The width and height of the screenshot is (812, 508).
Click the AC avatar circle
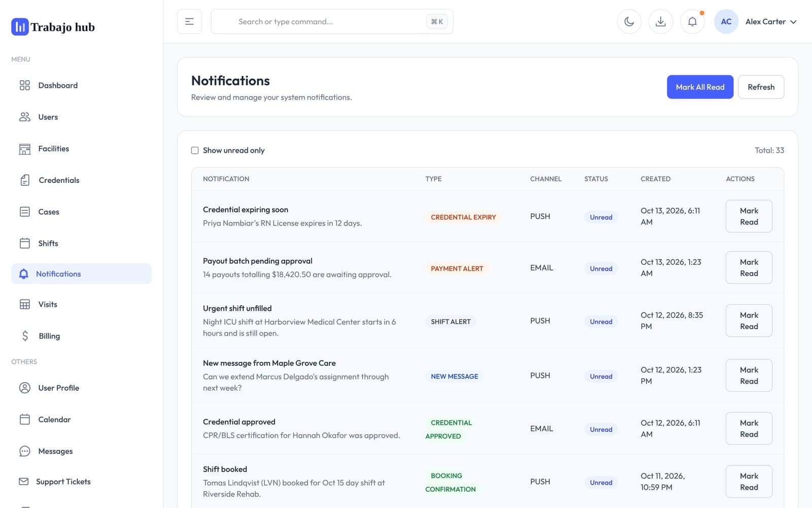pyautogui.click(x=726, y=21)
